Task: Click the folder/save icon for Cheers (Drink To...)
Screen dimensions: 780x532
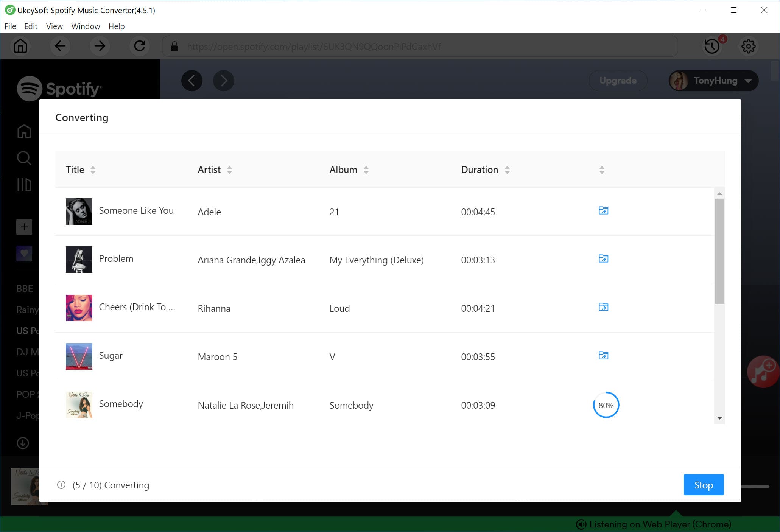Action: (x=604, y=307)
